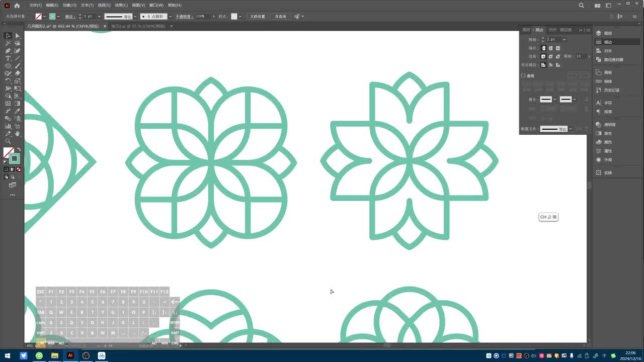
Task: Align stroke to outside in 对齐描边
Action: coord(558,65)
